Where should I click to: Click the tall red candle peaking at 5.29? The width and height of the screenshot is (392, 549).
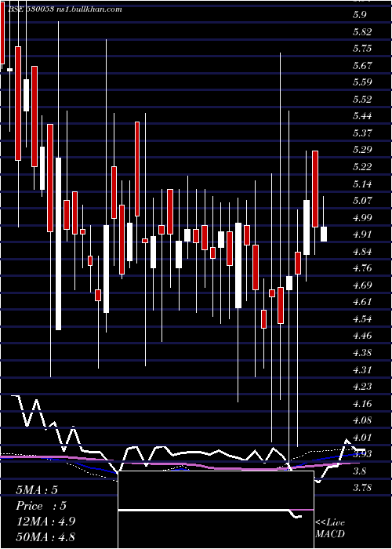(315, 189)
